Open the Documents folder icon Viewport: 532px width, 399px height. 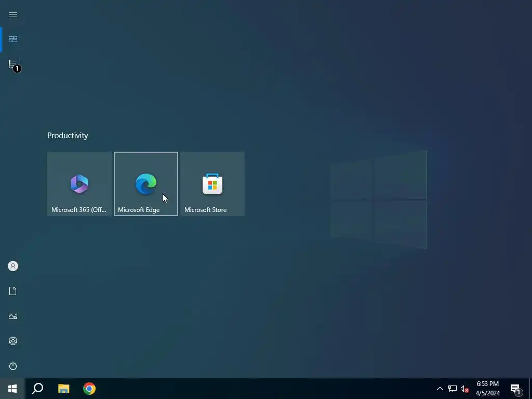coord(13,291)
